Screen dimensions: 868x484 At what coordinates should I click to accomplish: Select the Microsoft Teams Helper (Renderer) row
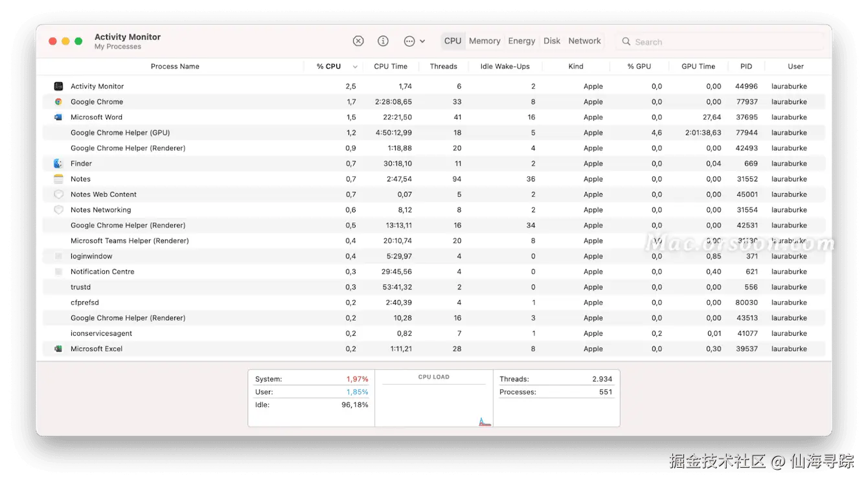pos(434,241)
